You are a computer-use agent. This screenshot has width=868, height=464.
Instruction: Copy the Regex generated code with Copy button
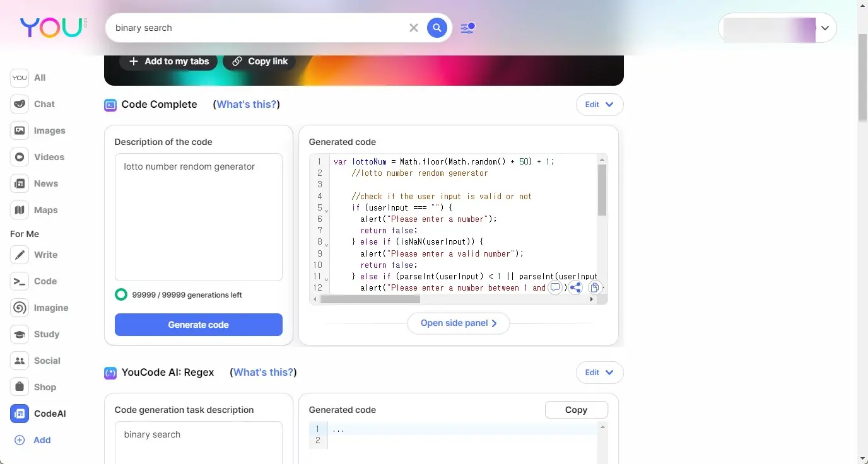(577, 410)
